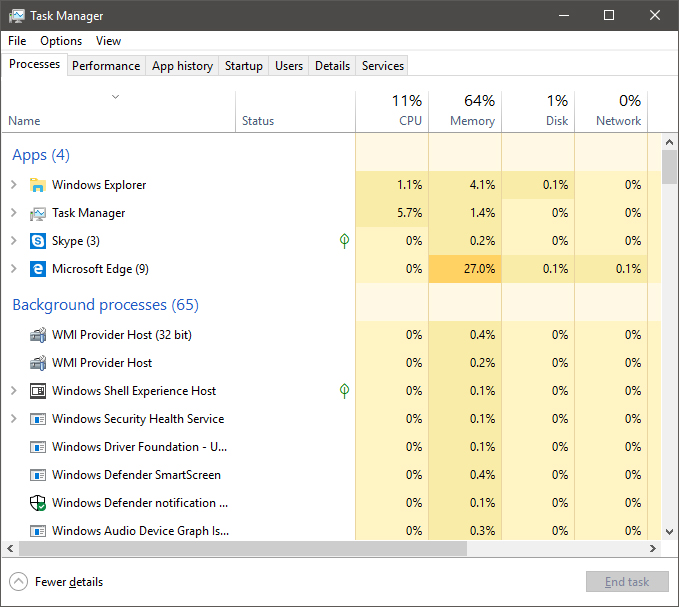679x607 pixels.
Task: Click the Task Manager title bar icon
Action: 17,16
